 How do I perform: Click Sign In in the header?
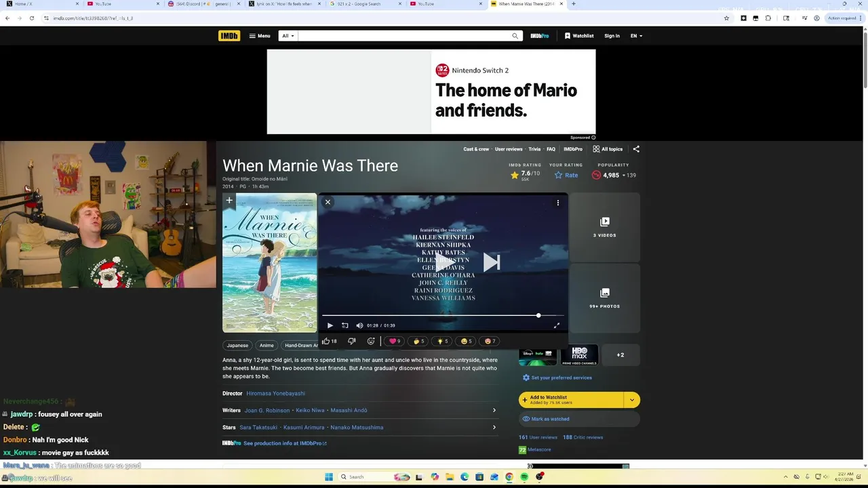[612, 36]
